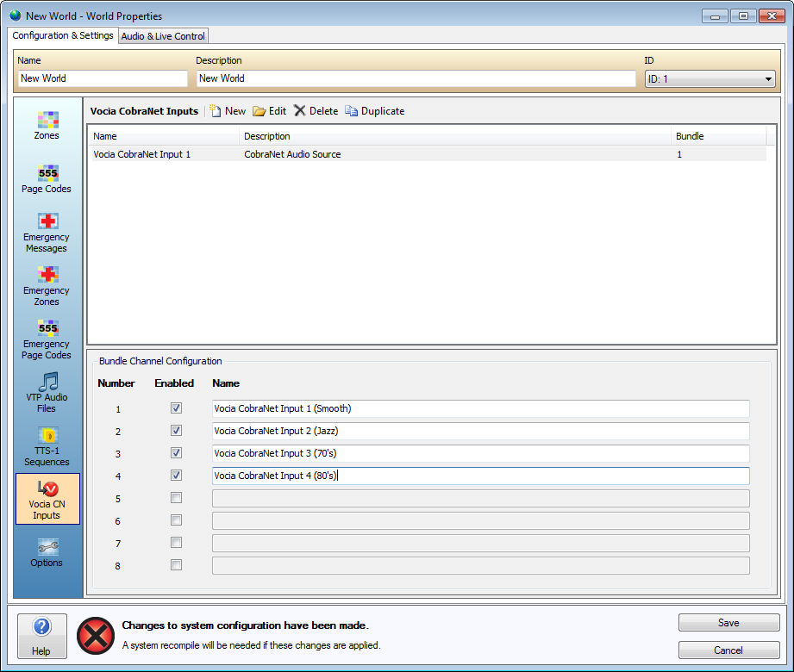Open the Page Codes section

(47, 179)
